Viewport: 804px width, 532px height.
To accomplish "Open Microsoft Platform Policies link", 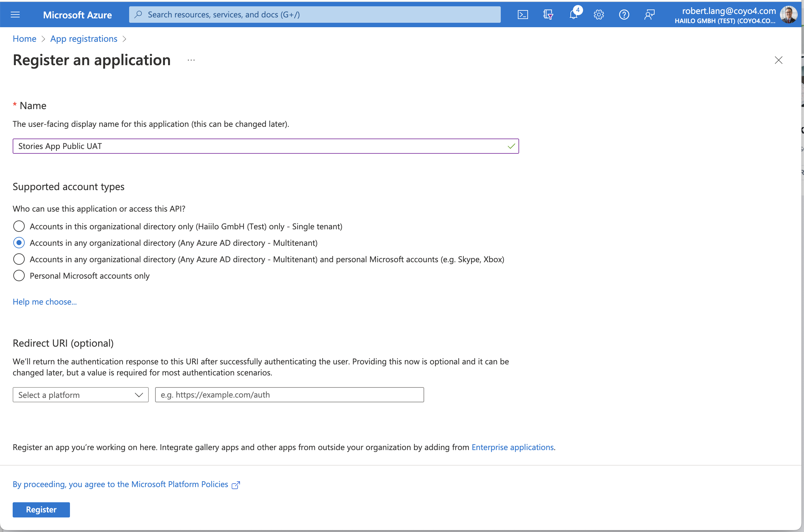I will [x=121, y=485].
